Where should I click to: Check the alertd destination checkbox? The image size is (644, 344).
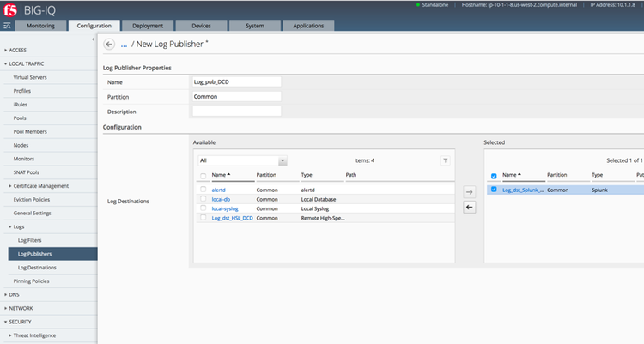(x=203, y=190)
